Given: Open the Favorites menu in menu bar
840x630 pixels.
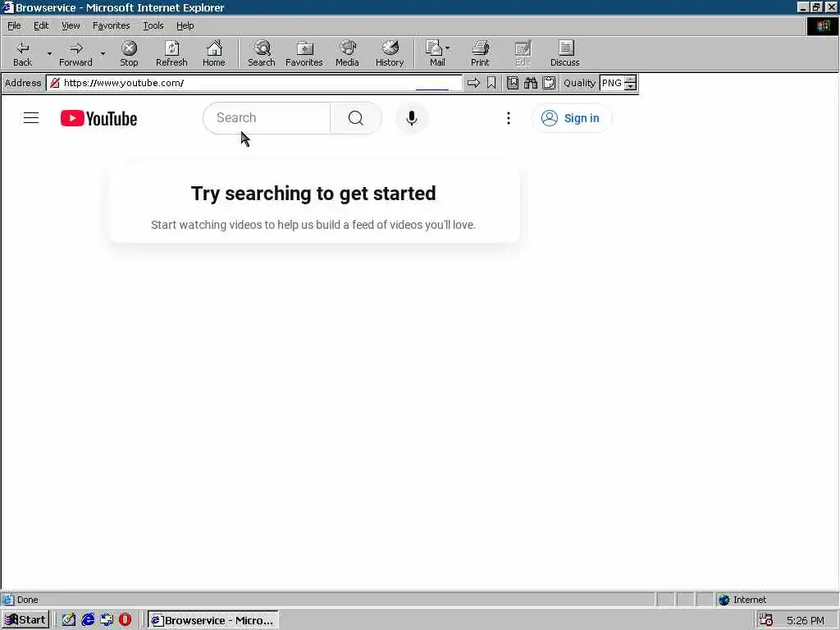Looking at the screenshot, I should [x=111, y=25].
